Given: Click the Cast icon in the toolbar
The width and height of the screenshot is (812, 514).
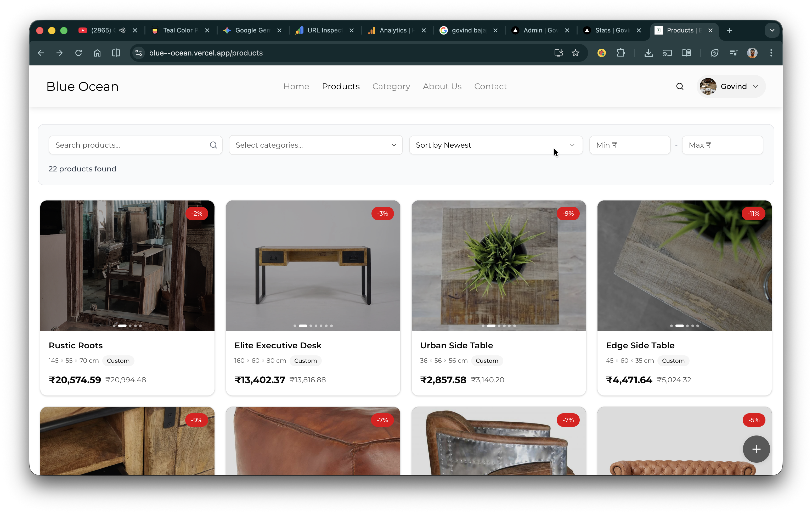Looking at the screenshot, I should pos(667,53).
